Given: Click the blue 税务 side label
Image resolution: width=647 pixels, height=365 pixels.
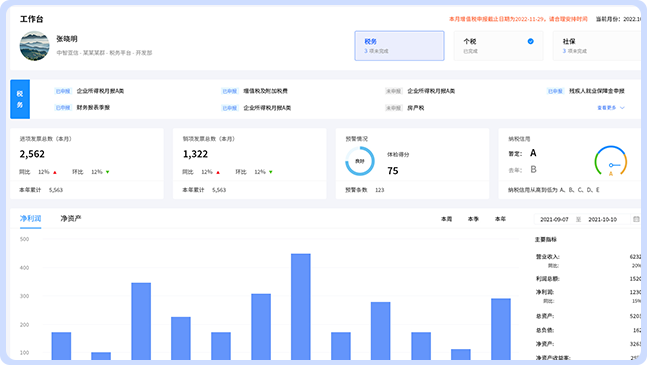Looking at the screenshot, I should click(x=20, y=99).
